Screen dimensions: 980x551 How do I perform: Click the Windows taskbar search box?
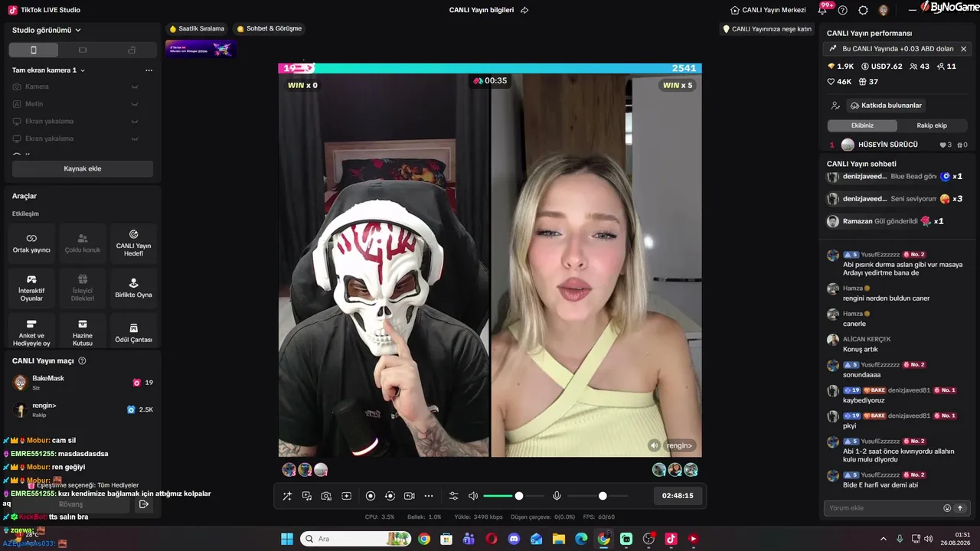[x=356, y=539]
